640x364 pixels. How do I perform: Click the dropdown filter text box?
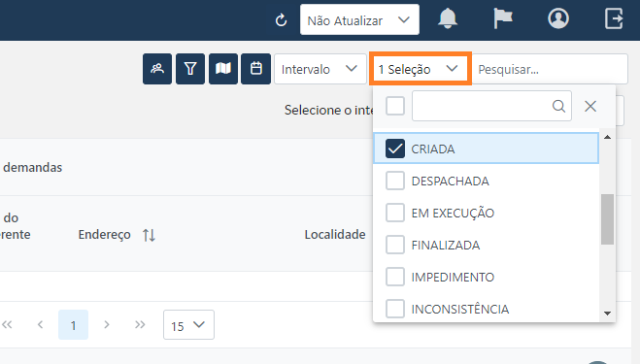pos(491,106)
